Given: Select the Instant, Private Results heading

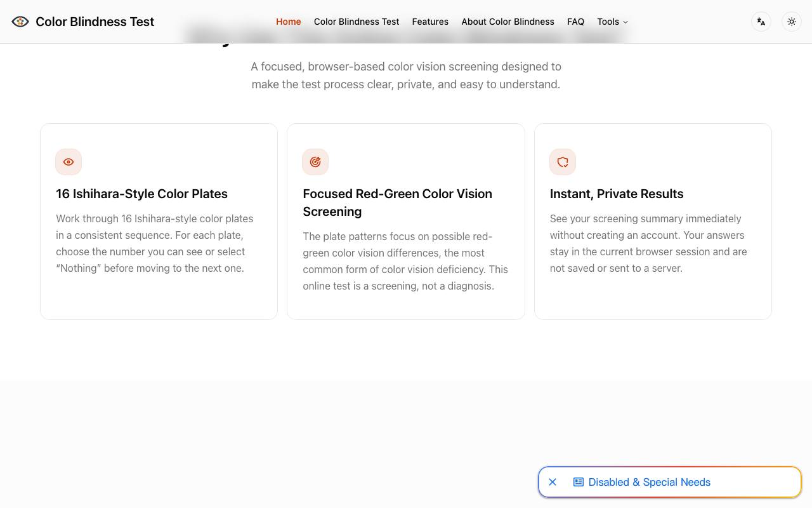Looking at the screenshot, I should 617,194.
